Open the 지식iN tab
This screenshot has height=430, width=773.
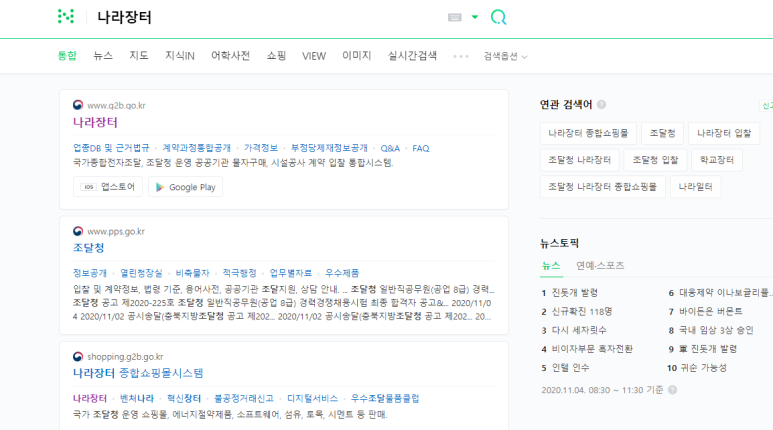point(179,56)
